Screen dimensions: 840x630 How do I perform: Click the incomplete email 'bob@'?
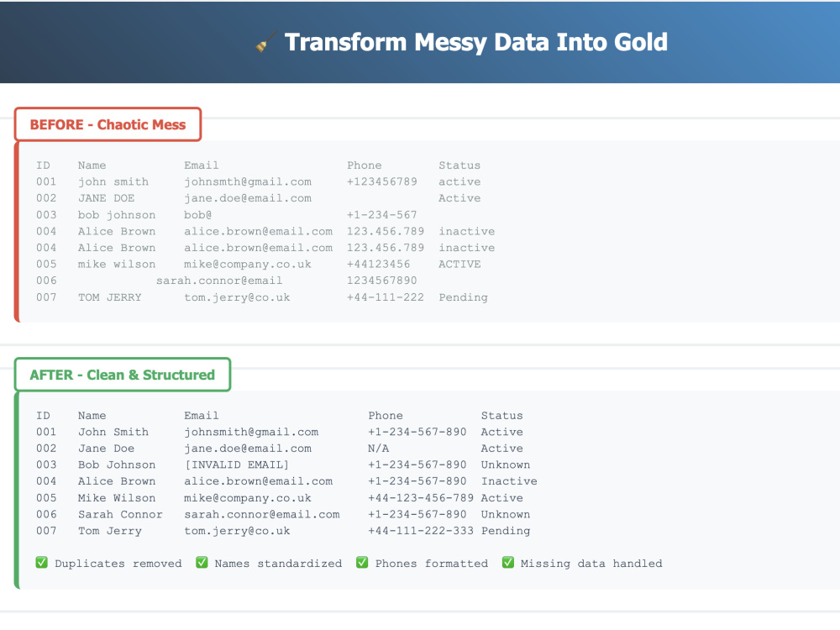pyautogui.click(x=197, y=215)
